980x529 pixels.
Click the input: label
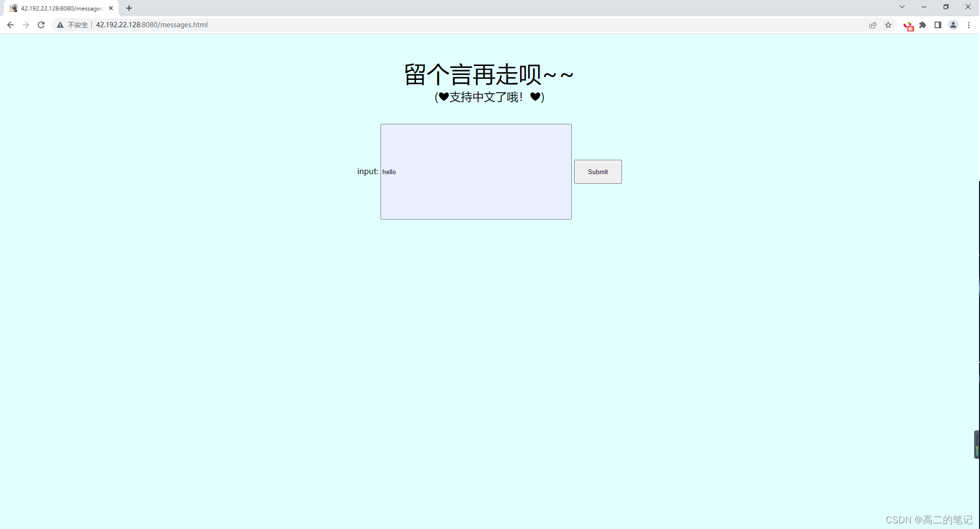point(368,171)
